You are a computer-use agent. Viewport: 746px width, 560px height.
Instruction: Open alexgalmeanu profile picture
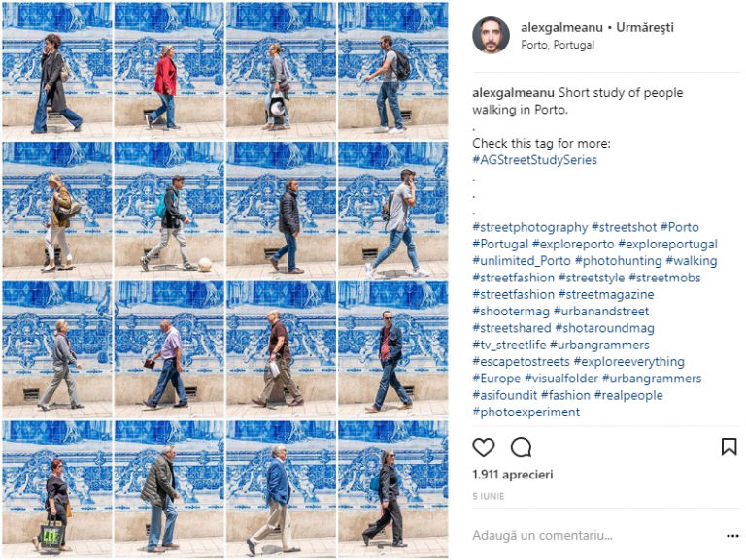click(491, 36)
